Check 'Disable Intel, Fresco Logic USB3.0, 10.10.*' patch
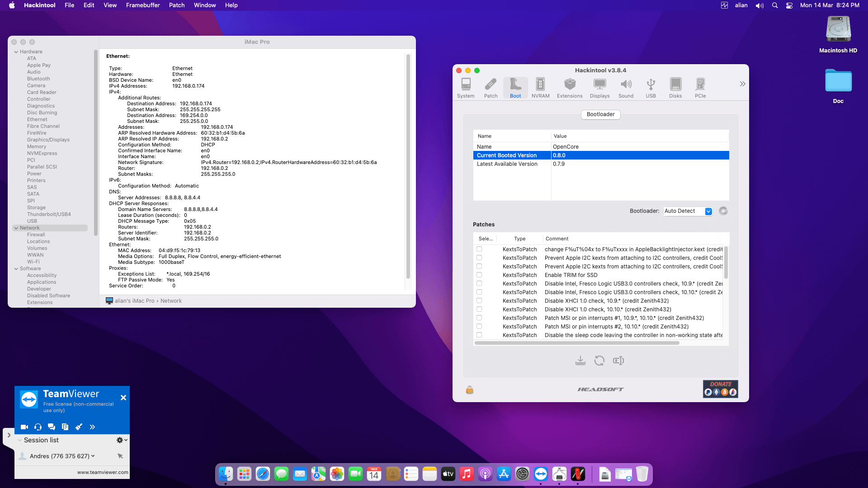868x488 pixels. [479, 292]
